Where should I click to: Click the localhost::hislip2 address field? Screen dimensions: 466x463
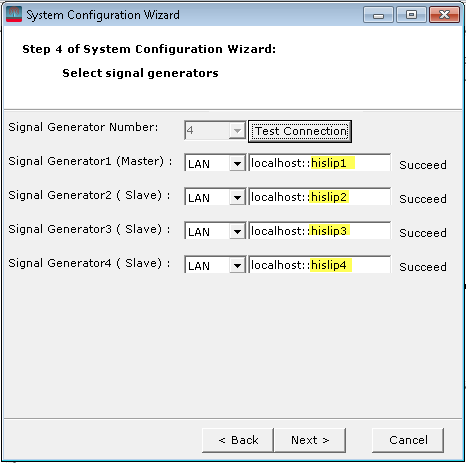(x=320, y=197)
